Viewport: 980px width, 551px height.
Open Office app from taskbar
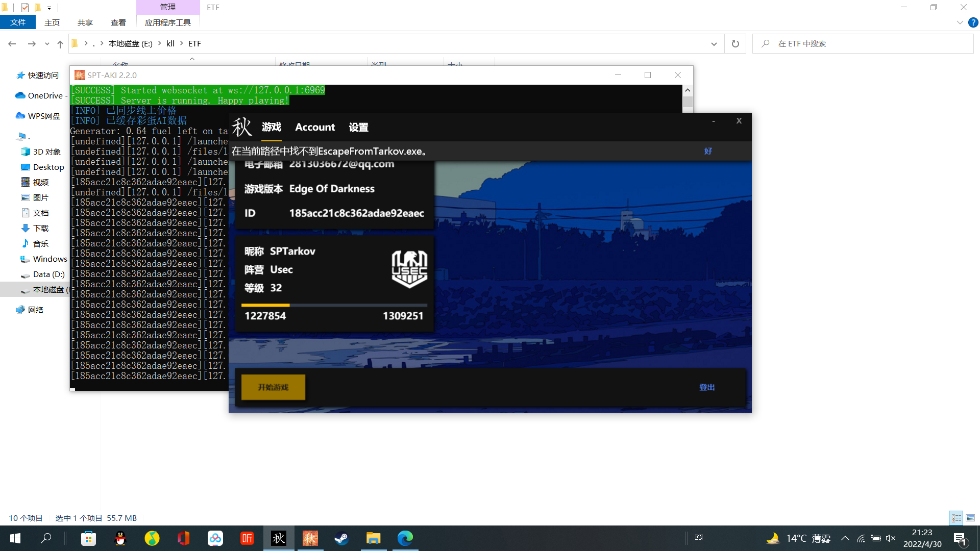click(184, 538)
